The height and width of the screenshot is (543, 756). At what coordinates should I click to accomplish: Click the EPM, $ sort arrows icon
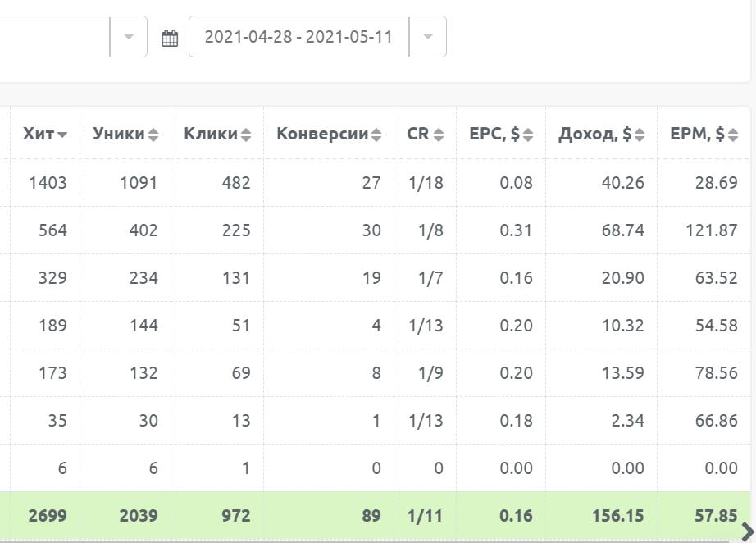pyautogui.click(x=732, y=135)
